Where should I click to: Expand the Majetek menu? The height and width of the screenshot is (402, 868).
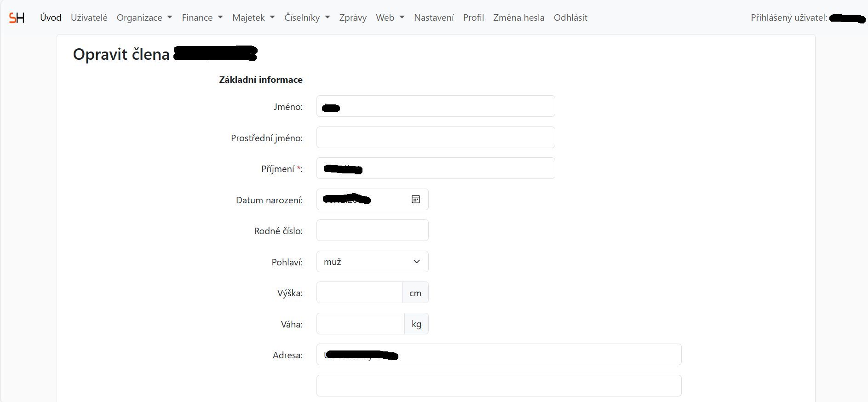tap(253, 17)
